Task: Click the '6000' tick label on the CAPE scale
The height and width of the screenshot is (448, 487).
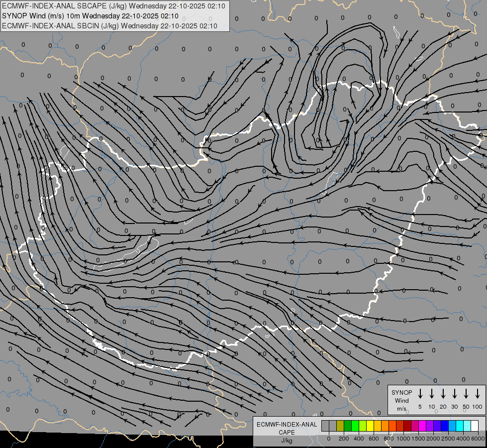Action: click(478, 439)
